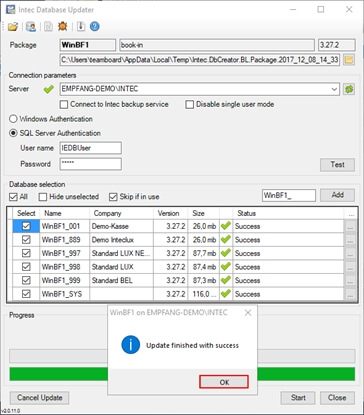Confirm dialog with OK button
The width and height of the screenshot is (364, 415).
click(x=224, y=382)
